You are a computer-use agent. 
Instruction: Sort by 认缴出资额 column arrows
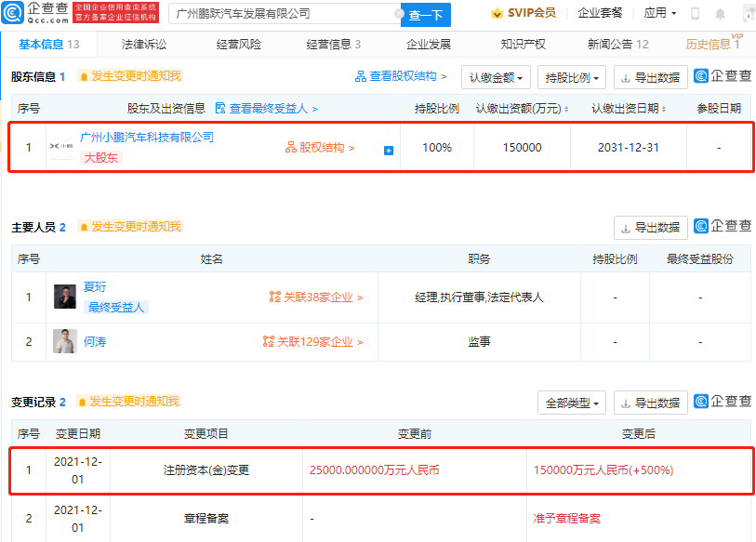(x=567, y=110)
